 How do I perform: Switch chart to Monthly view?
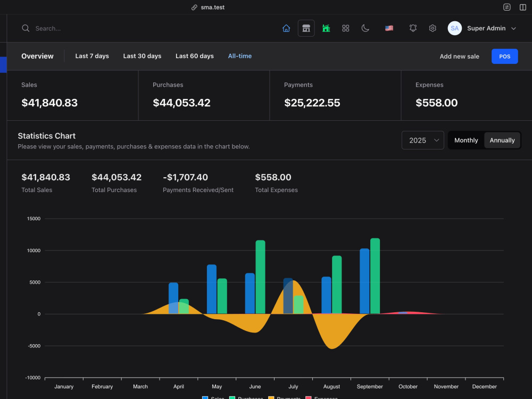click(466, 140)
